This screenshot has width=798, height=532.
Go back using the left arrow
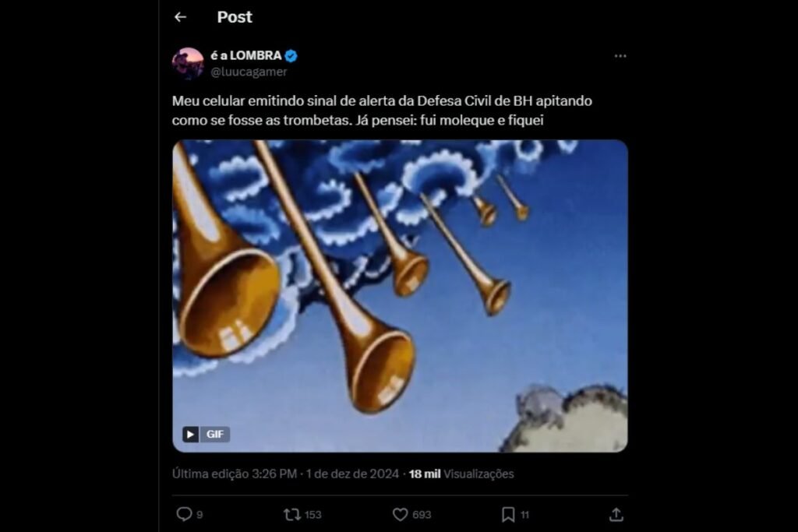180,17
